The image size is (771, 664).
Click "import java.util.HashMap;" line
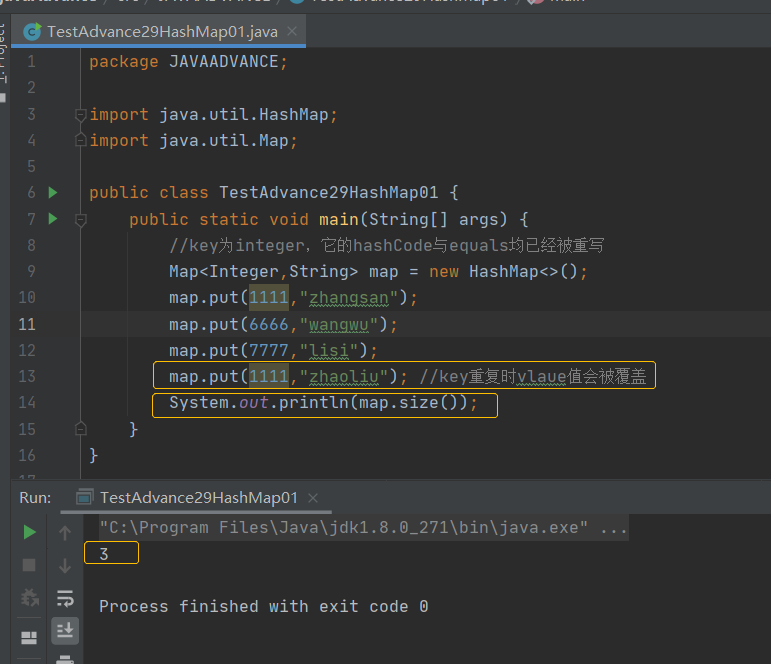click(x=213, y=115)
